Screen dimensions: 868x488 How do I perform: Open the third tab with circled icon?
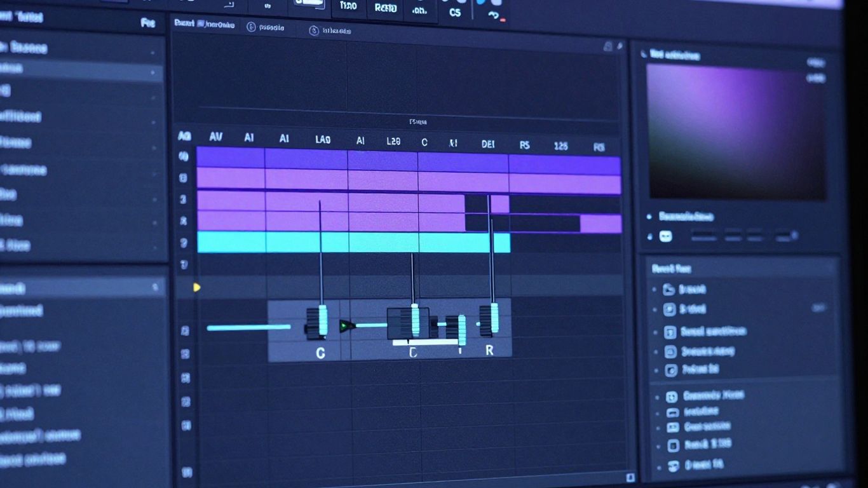(x=329, y=30)
